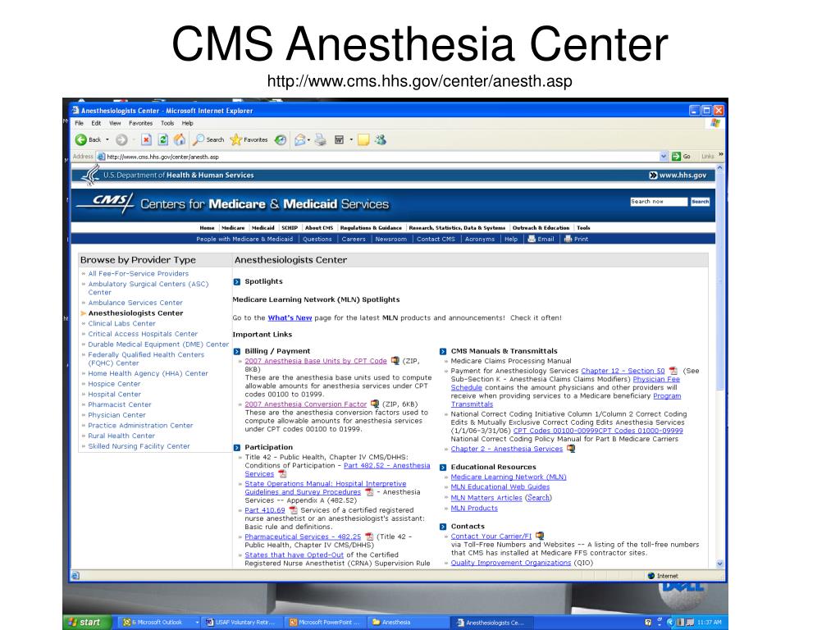Click the www.hhs.gov link in header
Screen dimensions: 840x630
[x=678, y=176]
